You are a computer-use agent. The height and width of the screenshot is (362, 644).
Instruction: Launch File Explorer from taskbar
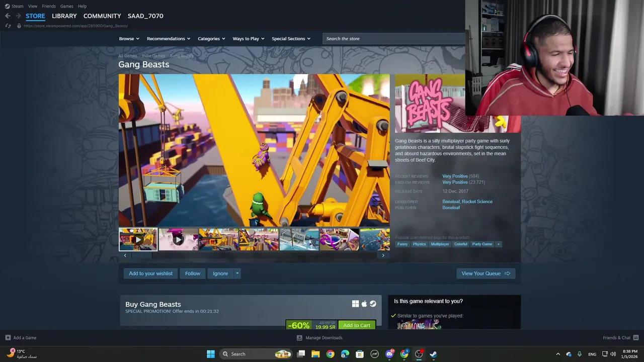pyautogui.click(x=315, y=354)
